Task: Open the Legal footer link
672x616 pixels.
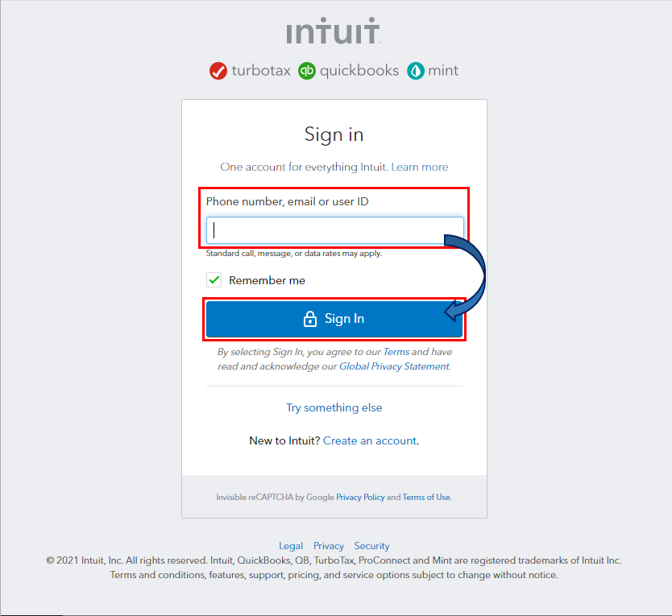Action: pyautogui.click(x=291, y=546)
